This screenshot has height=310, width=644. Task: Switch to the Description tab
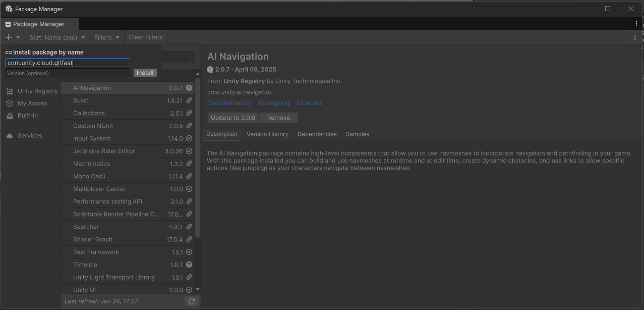222,134
